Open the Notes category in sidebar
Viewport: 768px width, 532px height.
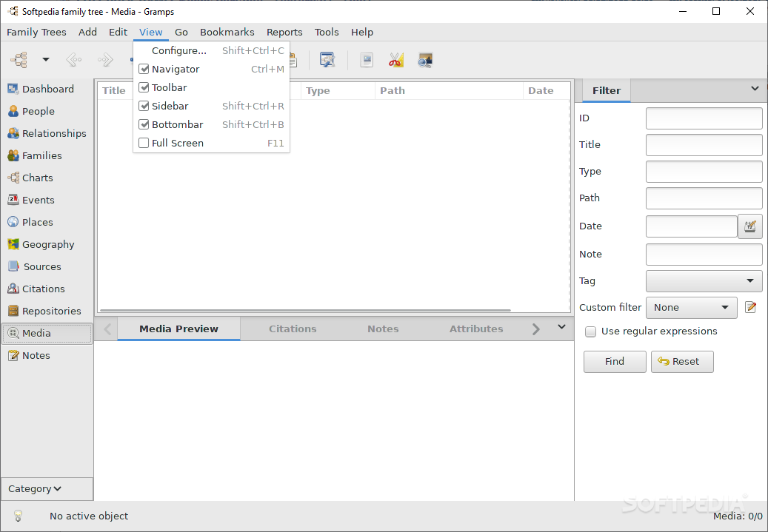tap(47, 355)
